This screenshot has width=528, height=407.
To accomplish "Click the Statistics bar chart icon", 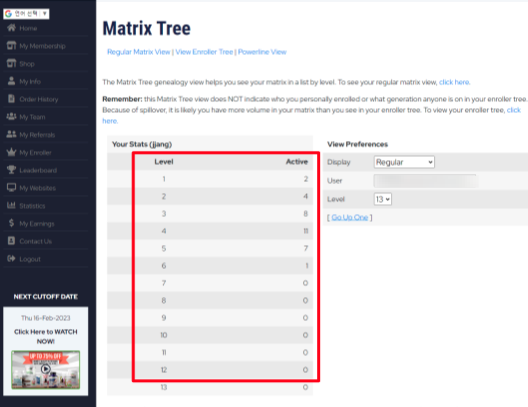I will [x=11, y=205].
